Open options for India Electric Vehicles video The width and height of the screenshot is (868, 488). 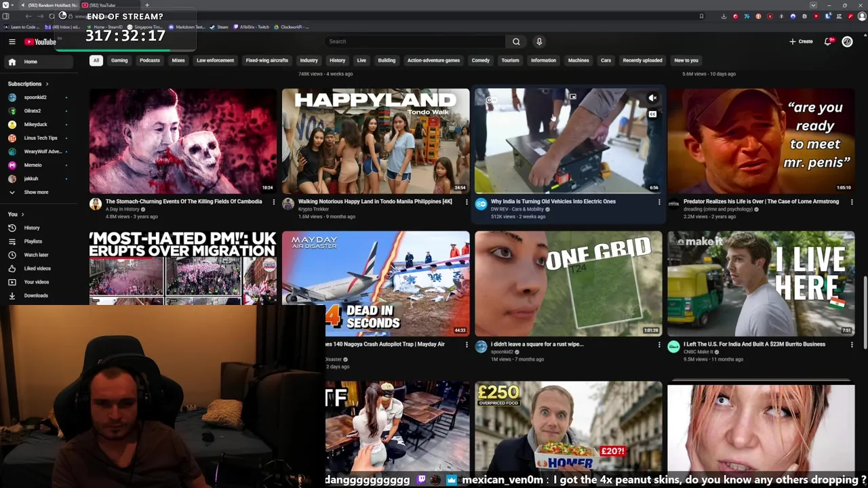pyautogui.click(x=658, y=202)
